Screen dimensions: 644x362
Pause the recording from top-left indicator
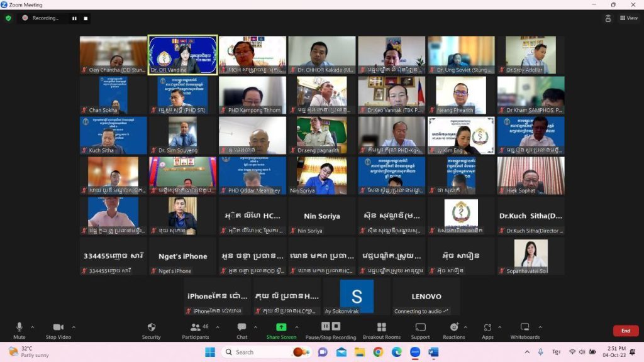click(74, 18)
